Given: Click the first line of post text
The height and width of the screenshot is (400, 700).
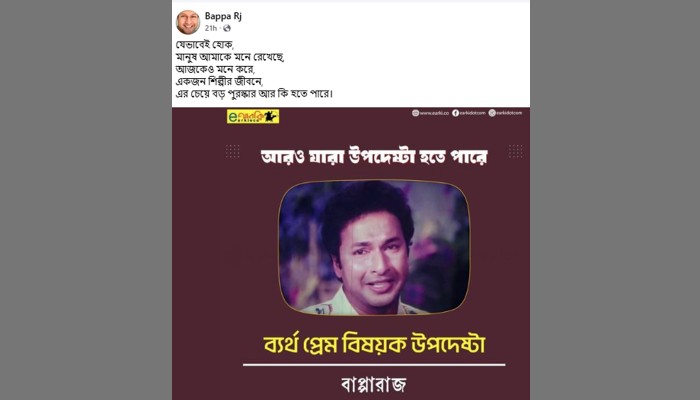Looking at the screenshot, I should click(205, 45).
